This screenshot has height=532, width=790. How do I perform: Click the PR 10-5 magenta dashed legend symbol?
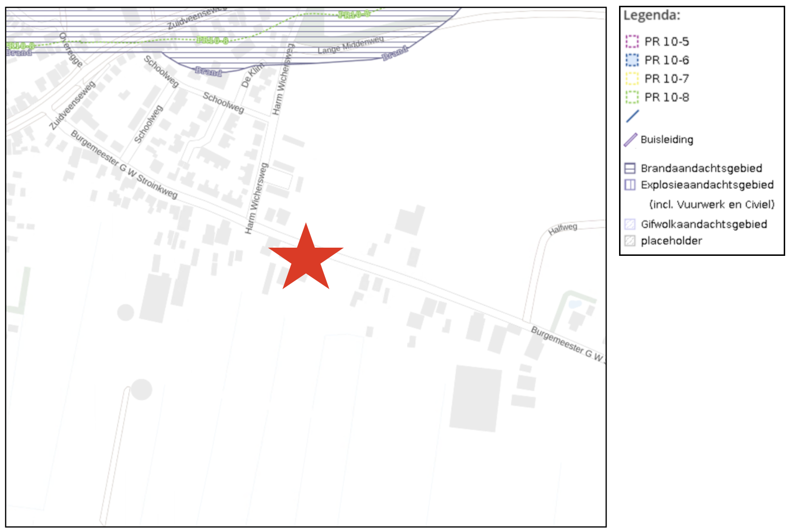tap(632, 42)
